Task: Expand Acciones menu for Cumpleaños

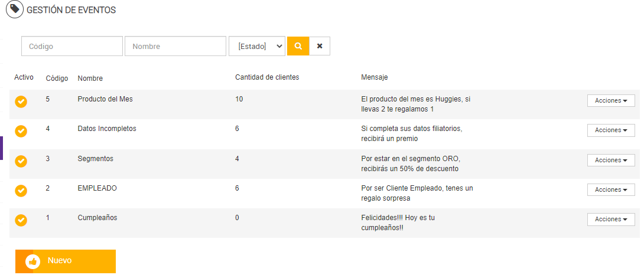Action: 611,220
